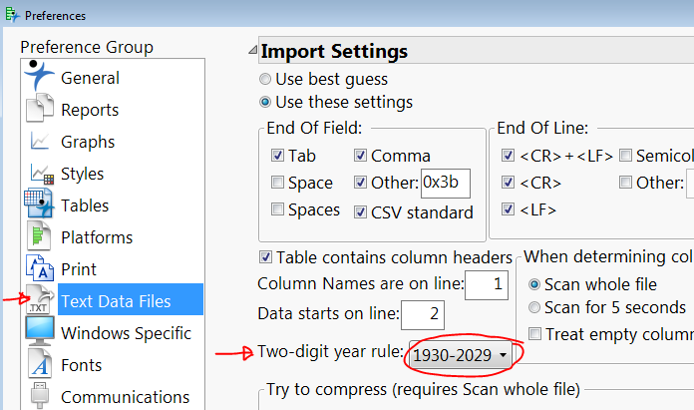This screenshot has height=410, width=694.
Task: Click the Other delimiter field with 0x3b
Action: 445,183
